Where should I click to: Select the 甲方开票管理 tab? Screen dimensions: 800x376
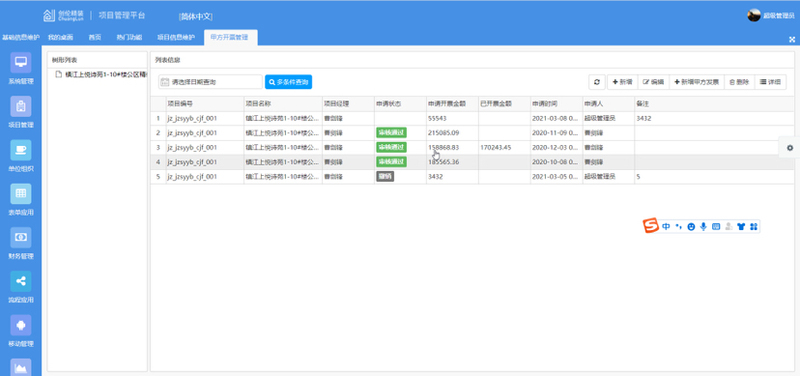pos(231,37)
